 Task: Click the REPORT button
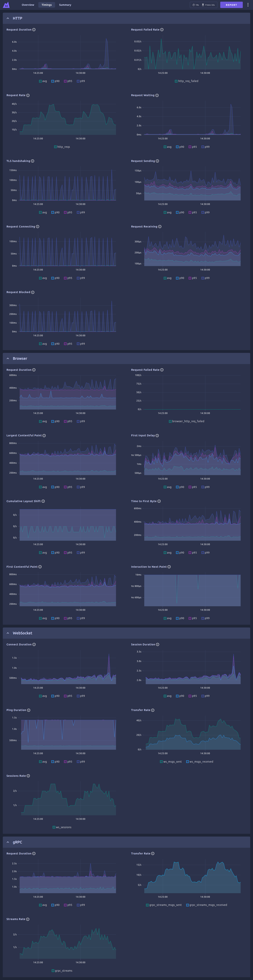[x=231, y=5]
